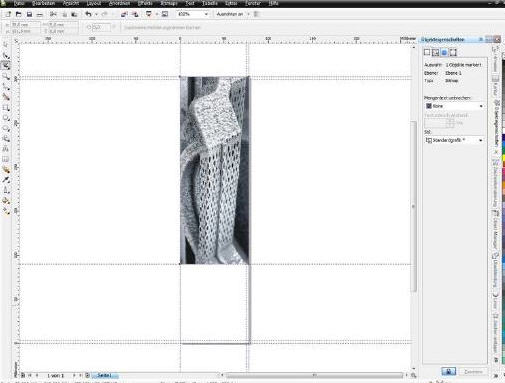
Task: Toggle the lock button at docker bottom
Action: click(449, 371)
